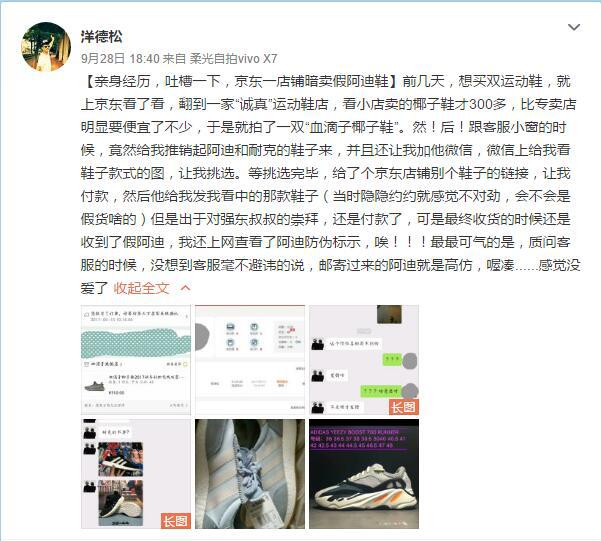Open the 洋德松 username link
The width and height of the screenshot is (601, 541).
pyautogui.click(x=102, y=36)
